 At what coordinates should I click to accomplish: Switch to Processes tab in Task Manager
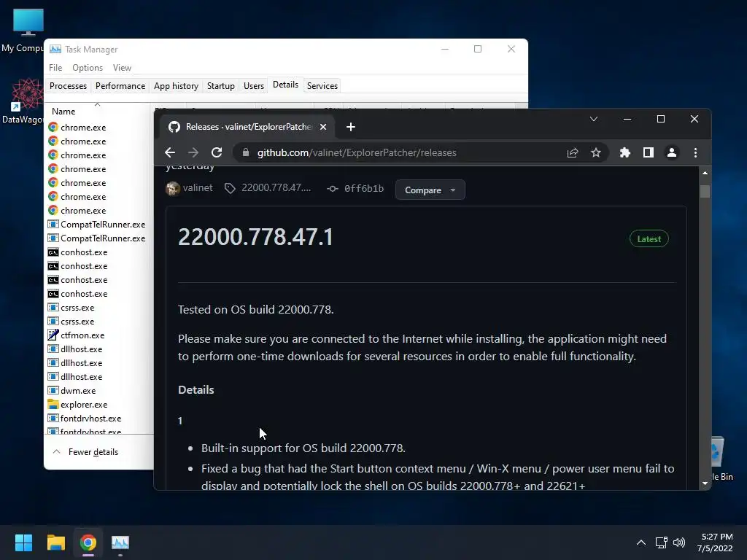[68, 86]
